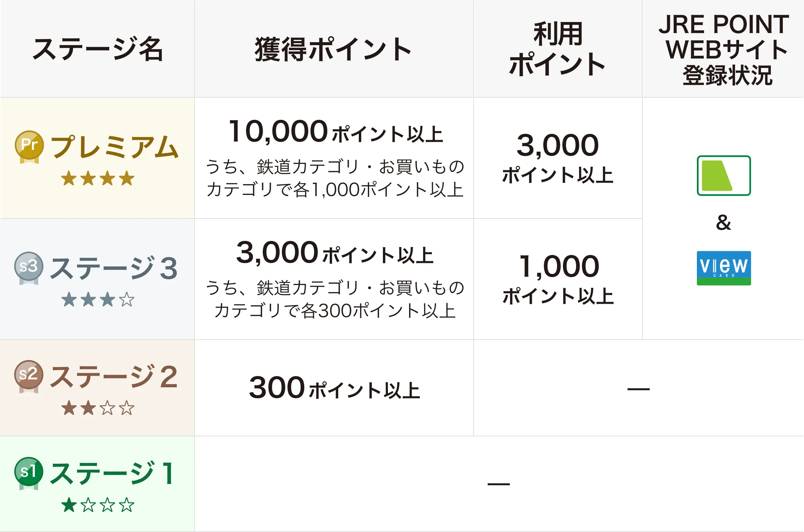Click the silver s3 medal icon
This screenshot has height=532, width=804.
(29, 267)
